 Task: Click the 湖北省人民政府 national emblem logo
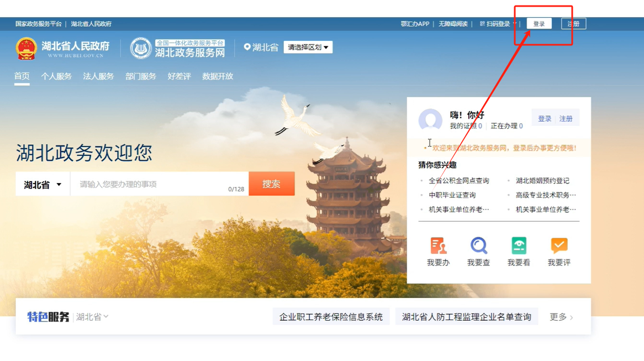[26, 48]
